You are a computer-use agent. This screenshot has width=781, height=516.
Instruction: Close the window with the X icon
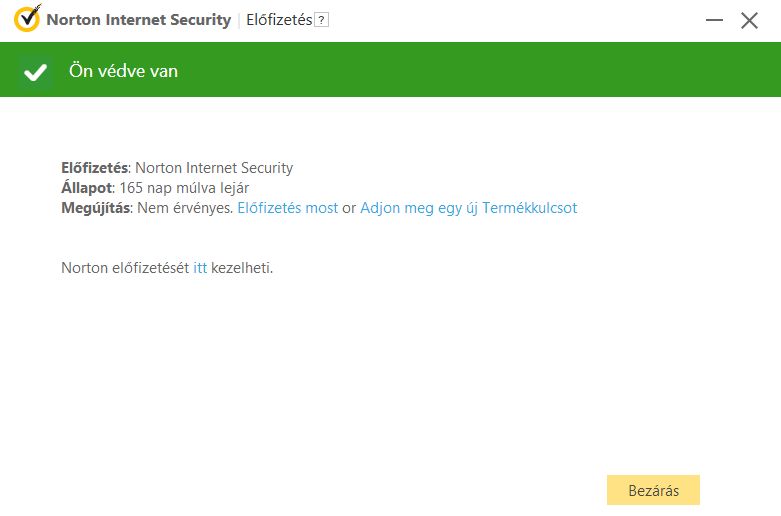coord(749,20)
